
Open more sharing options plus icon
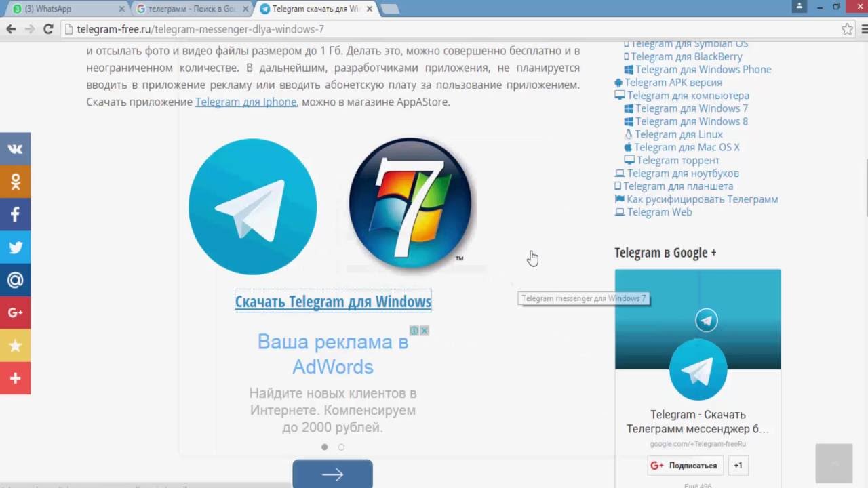tap(15, 378)
